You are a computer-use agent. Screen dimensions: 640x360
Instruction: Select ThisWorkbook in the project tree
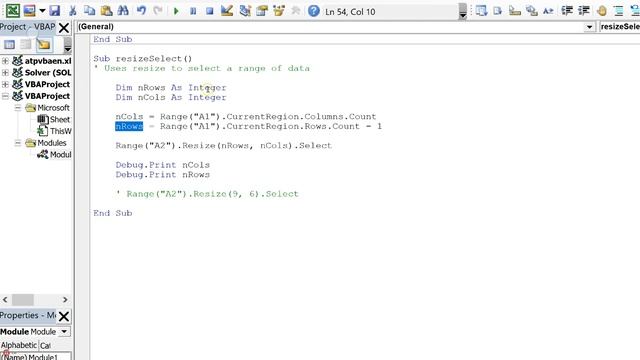(x=61, y=131)
